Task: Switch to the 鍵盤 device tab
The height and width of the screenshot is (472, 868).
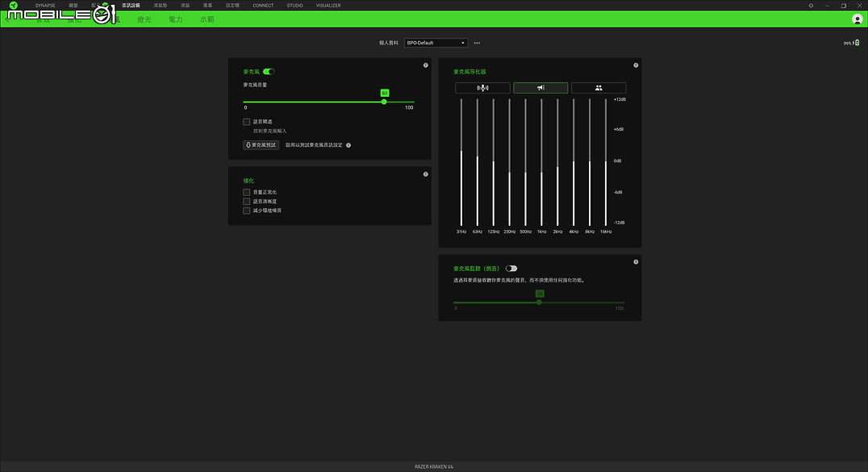Action: (x=73, y=6)
